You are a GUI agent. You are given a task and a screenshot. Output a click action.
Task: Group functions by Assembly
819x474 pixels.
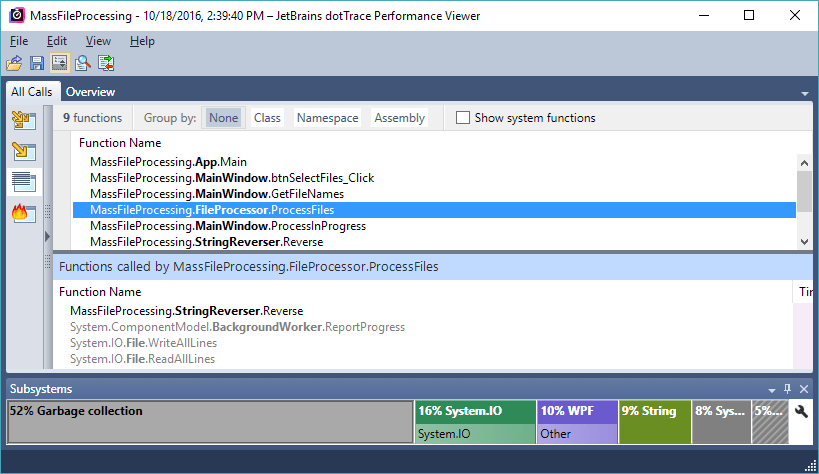(x=400, y=118)
